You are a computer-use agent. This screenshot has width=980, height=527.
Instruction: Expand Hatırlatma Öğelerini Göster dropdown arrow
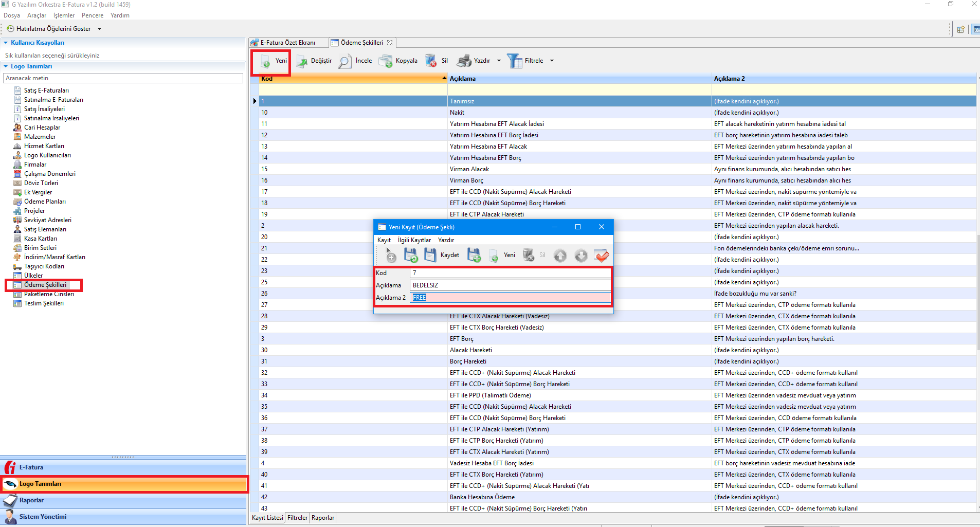[99, 29]
